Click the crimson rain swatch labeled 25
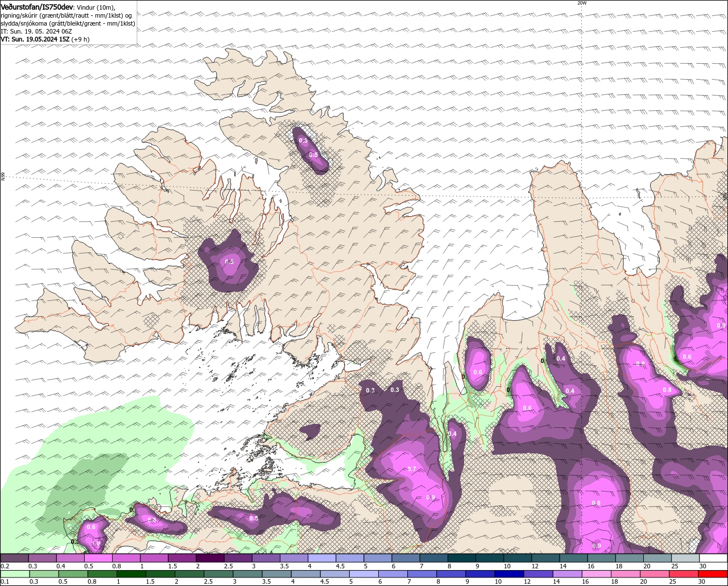Image resolution: width=728 pixels, height=586 pixels. pyautogui.click(x=684, y=573)
